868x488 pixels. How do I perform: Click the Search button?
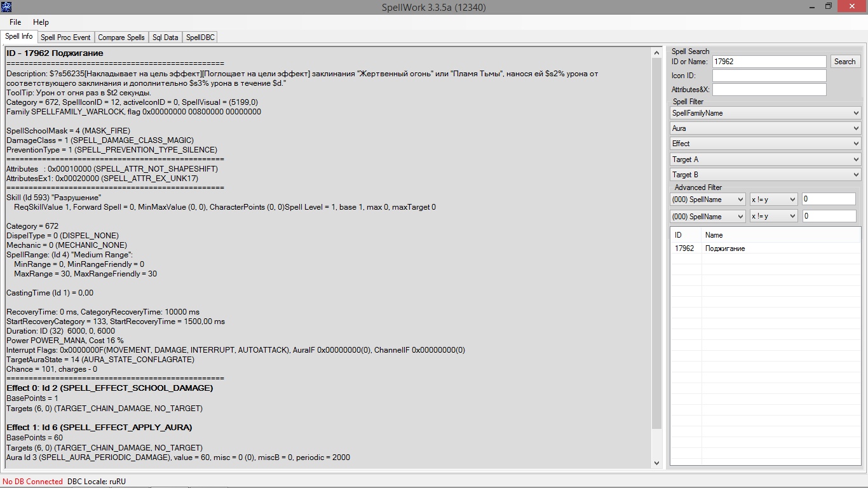(x=844, y=62)
